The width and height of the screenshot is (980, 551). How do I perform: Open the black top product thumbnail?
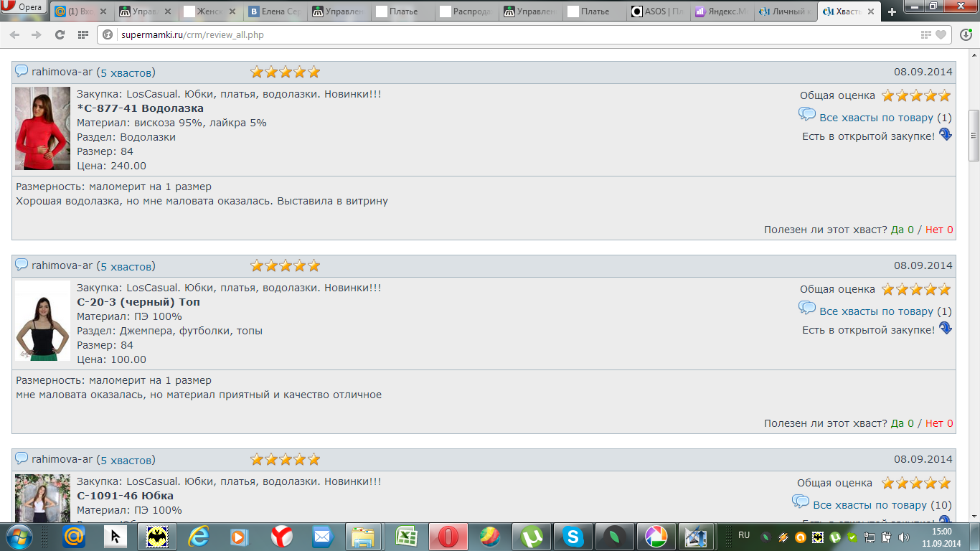[42, 321]
